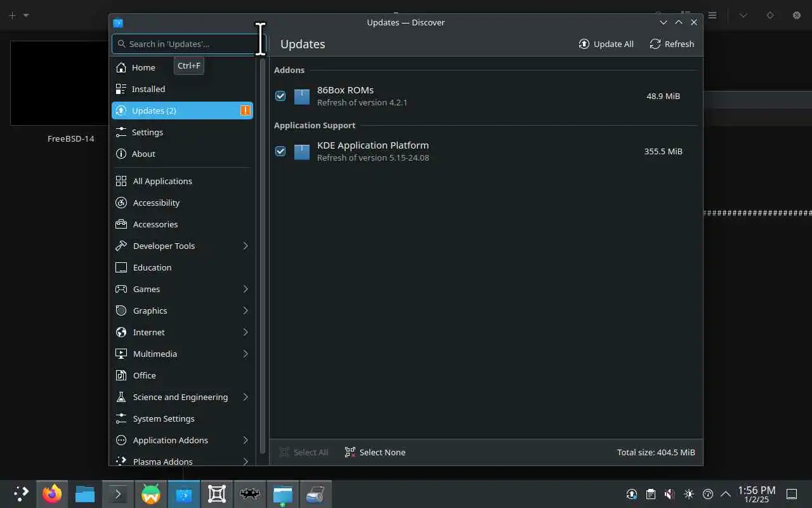The width and height of the screenshot is (812, 508).
Task: Click 'Refresh of version 4.2.1' text
Action: tap(362, 102)
